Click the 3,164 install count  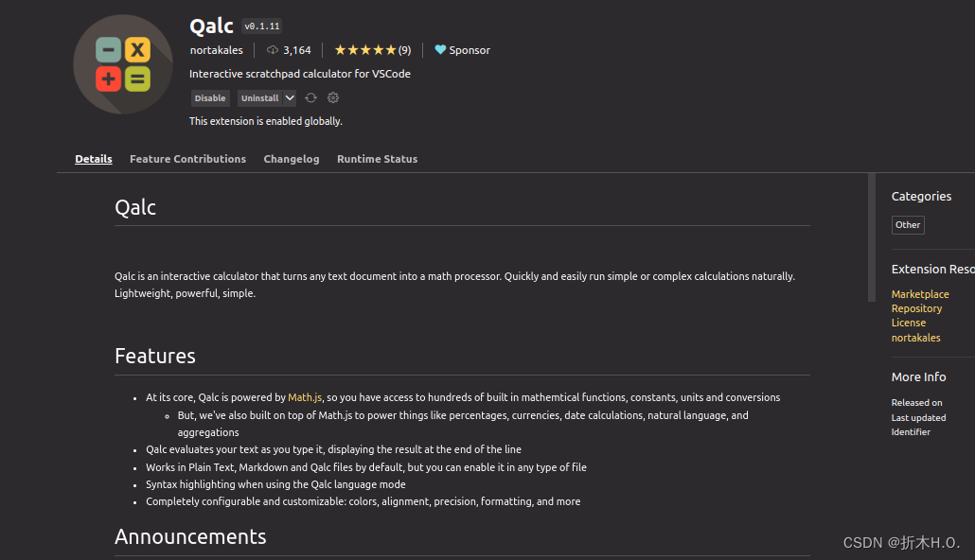(x=297, y=50)
